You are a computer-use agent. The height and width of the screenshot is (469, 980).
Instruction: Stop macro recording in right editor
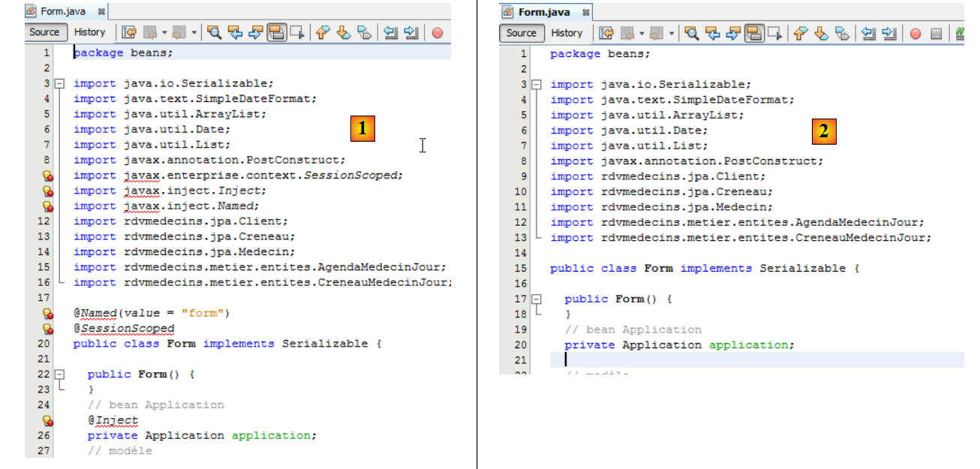pos(936,33)
